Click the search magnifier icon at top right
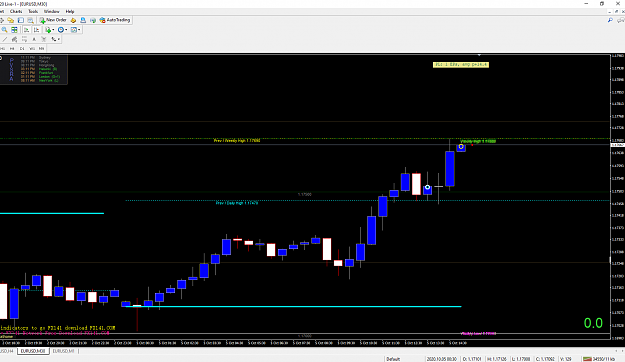This screenshot has height=362, width=625. [x=610, y=20]
